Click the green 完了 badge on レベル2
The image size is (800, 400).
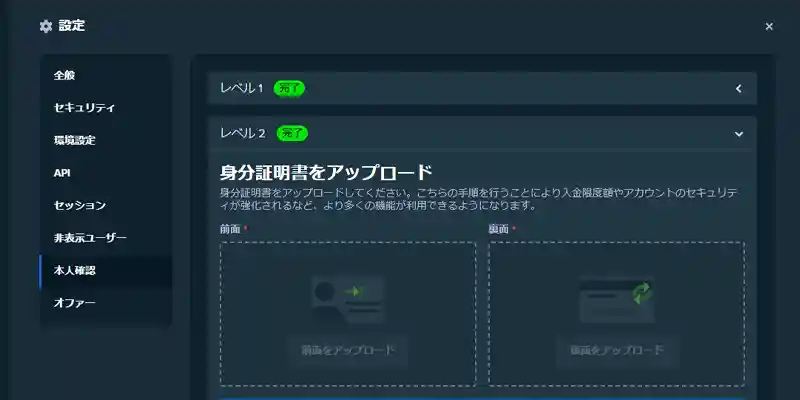pos(289,132)
